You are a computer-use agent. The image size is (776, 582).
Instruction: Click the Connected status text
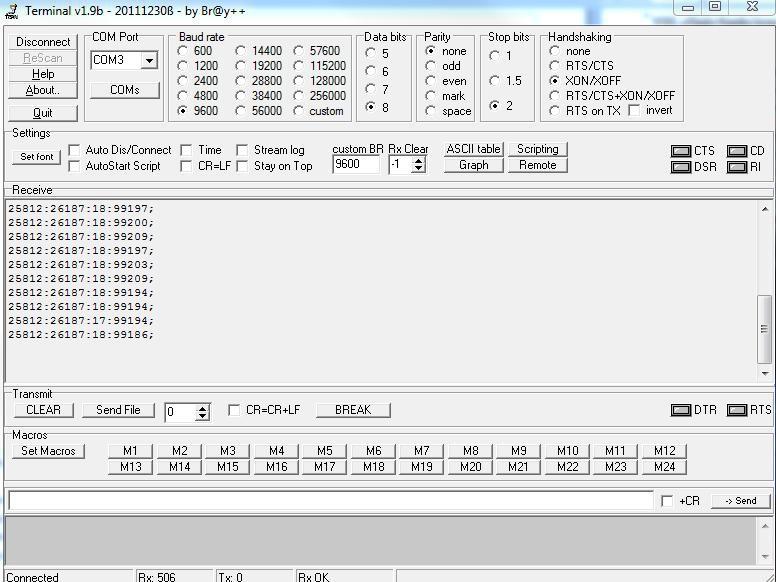point(33,577)
